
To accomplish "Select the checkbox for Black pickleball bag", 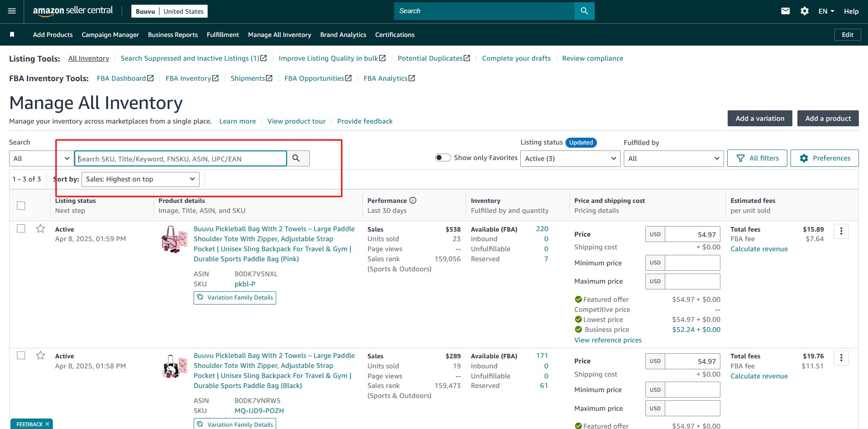I will 21,356.
